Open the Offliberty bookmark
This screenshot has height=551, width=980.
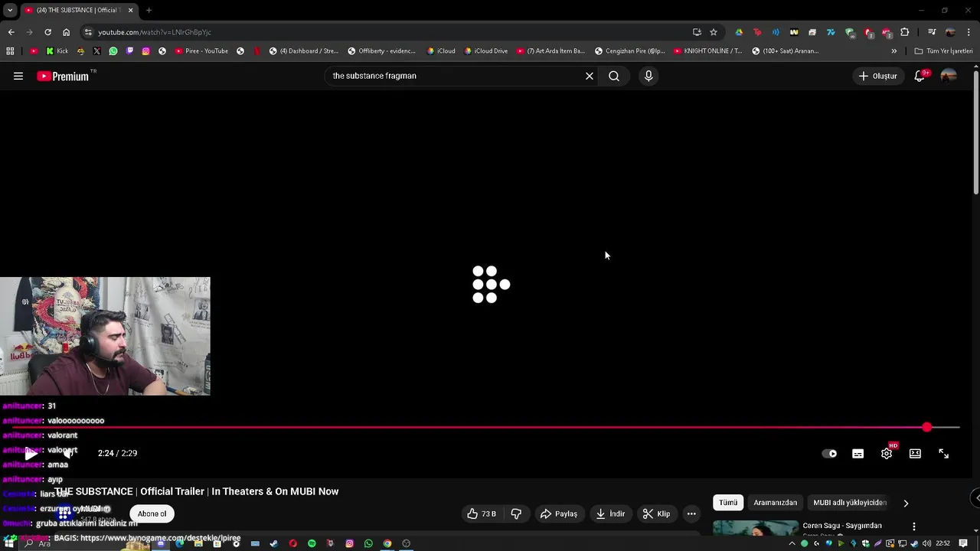(x=381, y=51)
